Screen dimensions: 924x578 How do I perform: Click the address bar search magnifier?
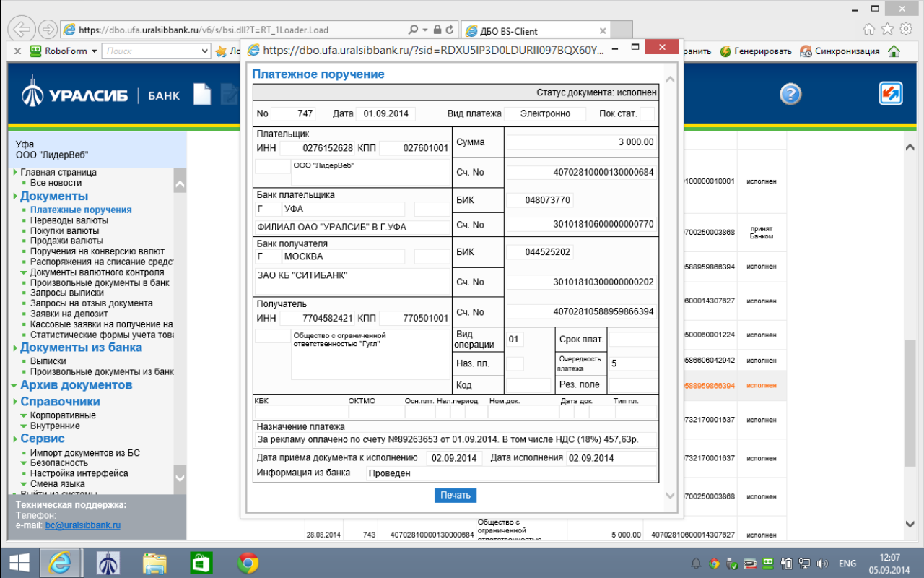tap(414, 30)
